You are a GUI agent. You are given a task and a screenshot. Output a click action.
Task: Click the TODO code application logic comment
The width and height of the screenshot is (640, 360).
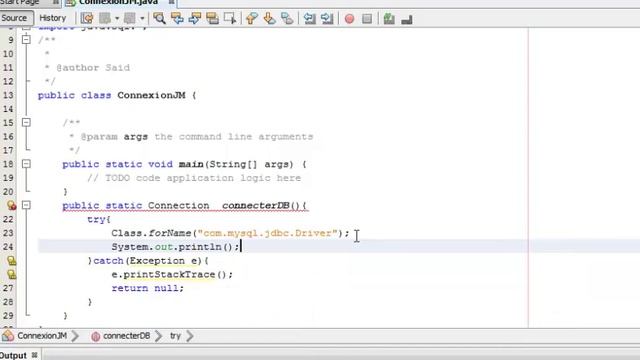[x=194, y=178]
